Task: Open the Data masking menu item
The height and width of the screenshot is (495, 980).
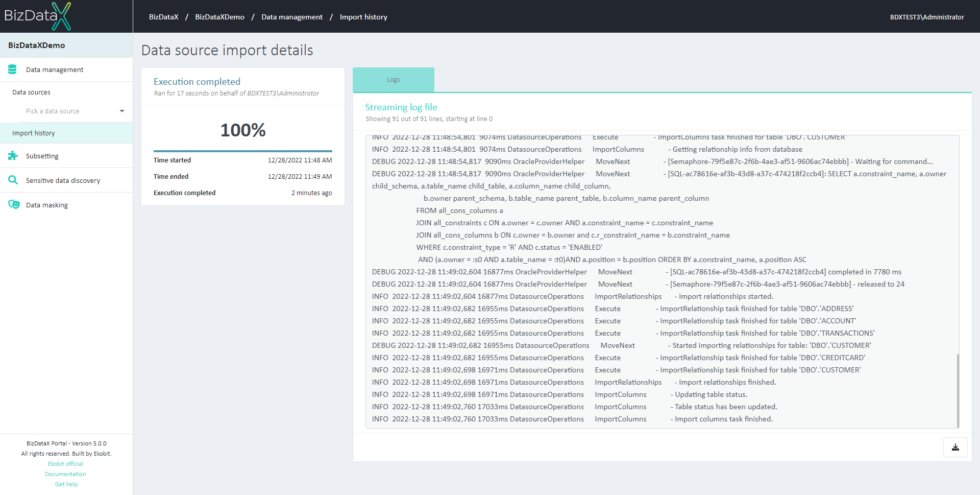Action: [x=66, y=205]
